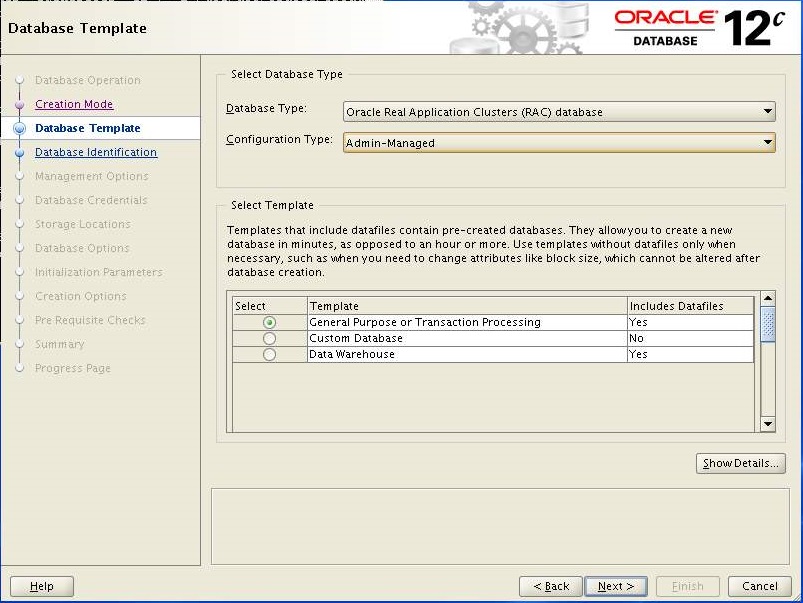Viewport: 803px width, 603px height.
Task: Click the template list scrollbar thumb
Action: pos(768,324)
